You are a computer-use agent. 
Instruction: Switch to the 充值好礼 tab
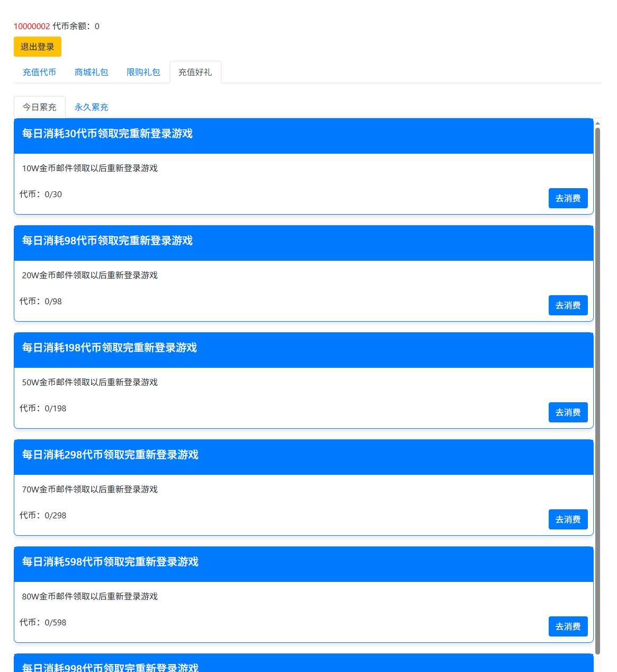[x=195, y=73]
